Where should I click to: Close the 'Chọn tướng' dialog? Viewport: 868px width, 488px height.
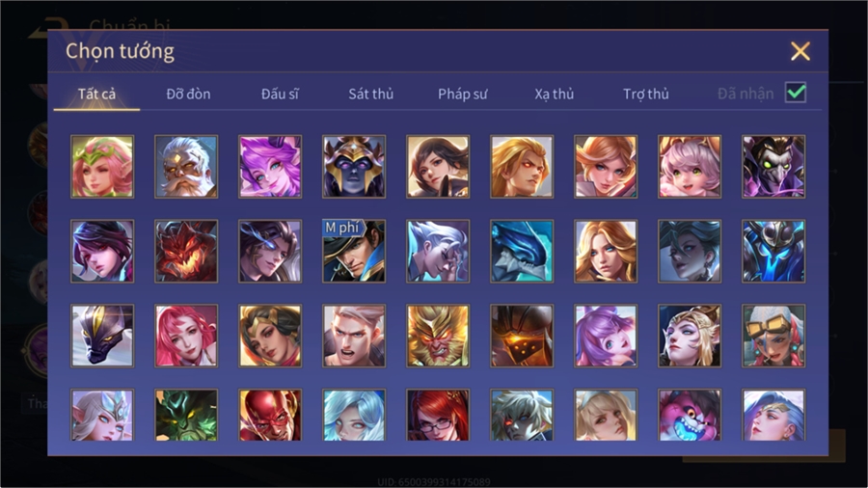[x=800, y=51]
